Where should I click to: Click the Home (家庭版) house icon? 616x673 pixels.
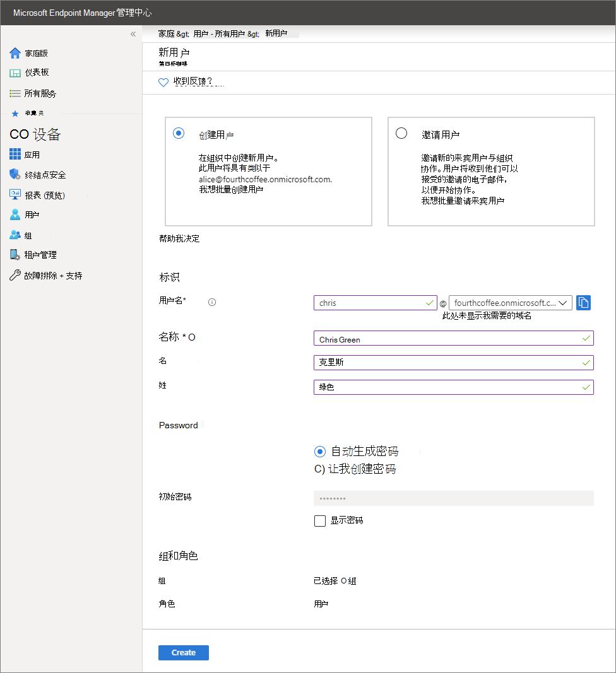coord(15,53)
